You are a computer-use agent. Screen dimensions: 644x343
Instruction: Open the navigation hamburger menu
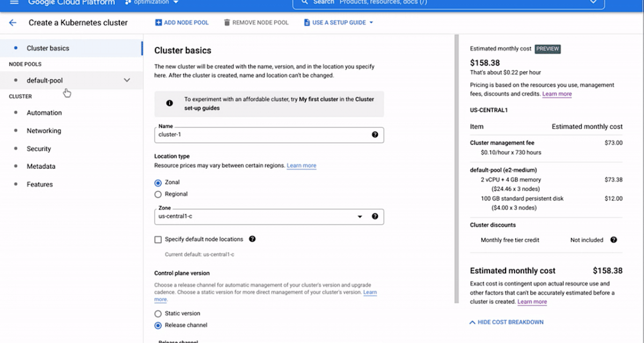pos(13,3)
